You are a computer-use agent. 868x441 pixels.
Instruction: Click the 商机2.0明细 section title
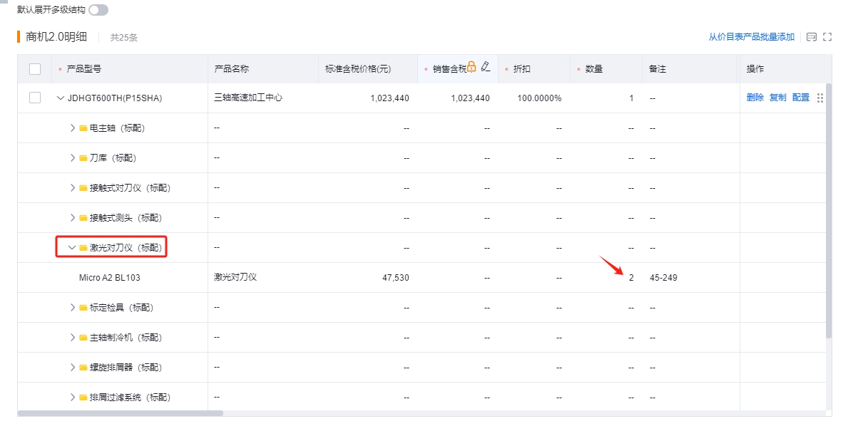[56, 37]
